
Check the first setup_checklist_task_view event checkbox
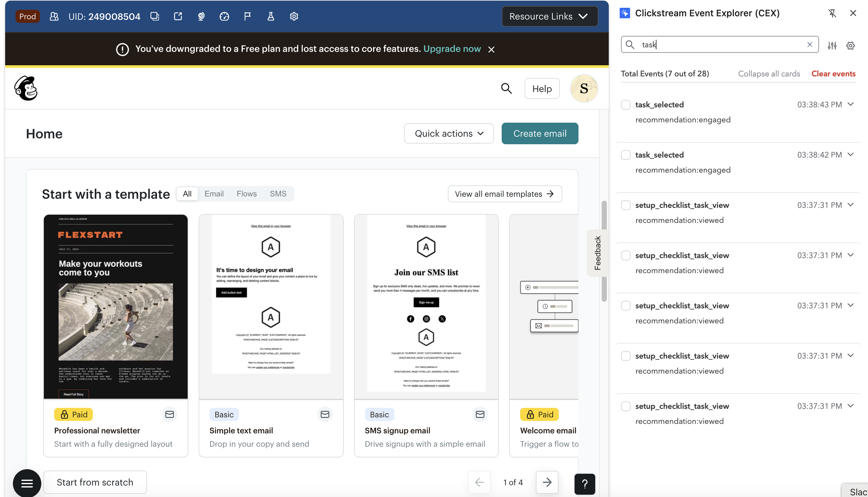coord(626,205)
